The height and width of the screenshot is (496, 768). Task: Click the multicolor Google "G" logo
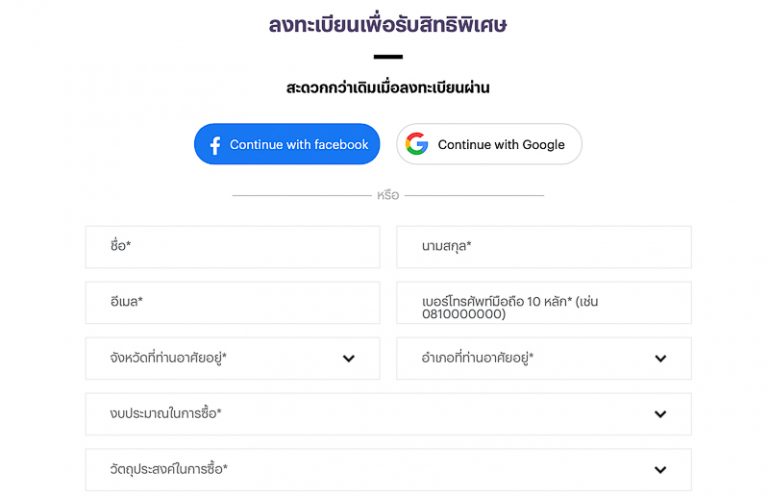[x=416, y=144]
